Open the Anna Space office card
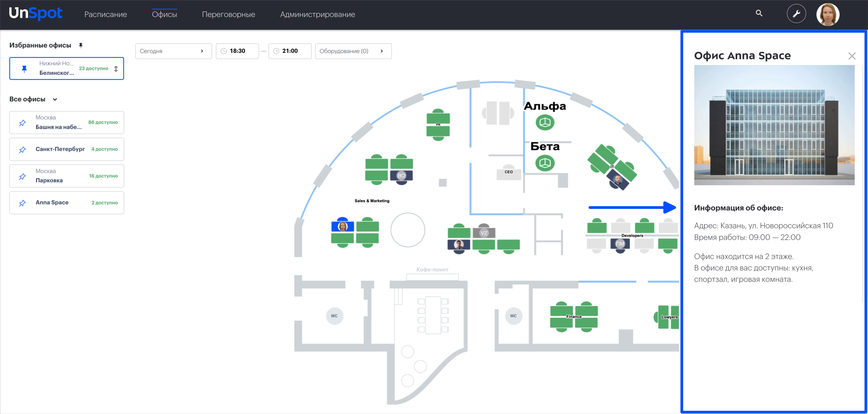This screenshot has height=414, width=868. tap(67, 203)
